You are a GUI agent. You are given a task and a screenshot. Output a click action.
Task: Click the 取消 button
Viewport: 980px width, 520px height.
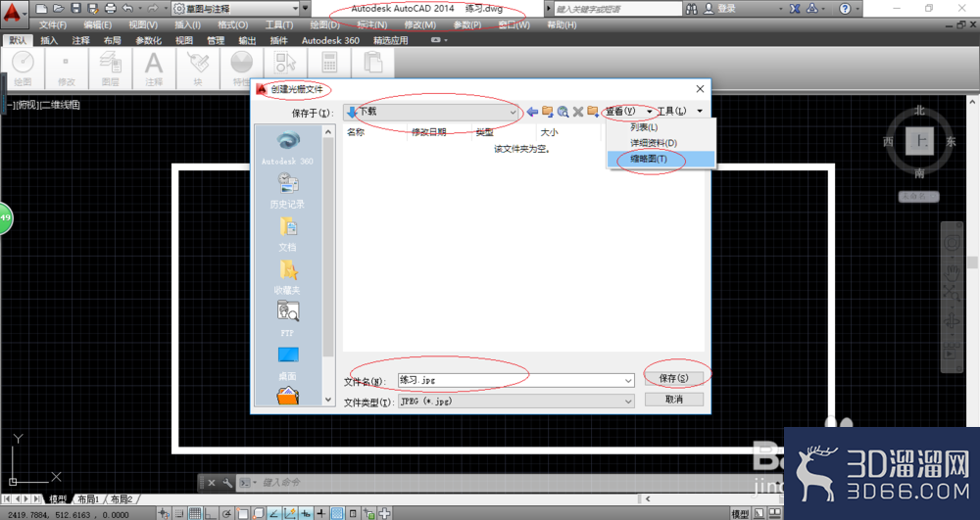674,399
